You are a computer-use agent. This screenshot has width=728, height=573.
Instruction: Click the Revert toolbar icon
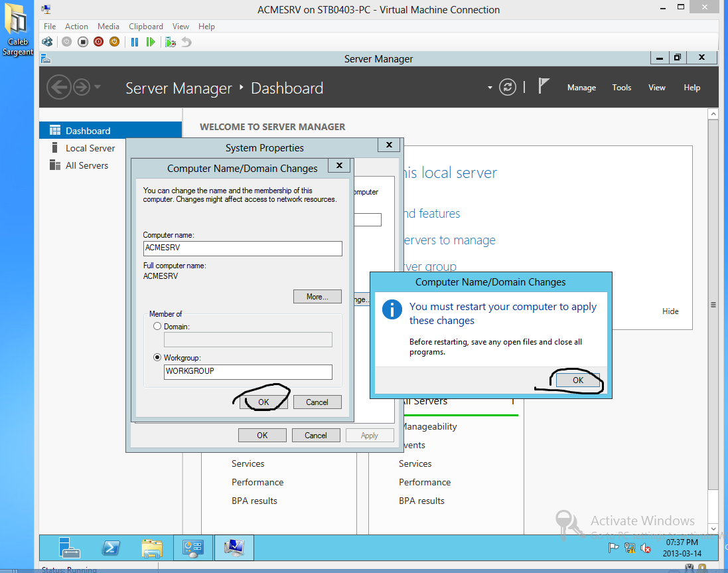(186, 42)
